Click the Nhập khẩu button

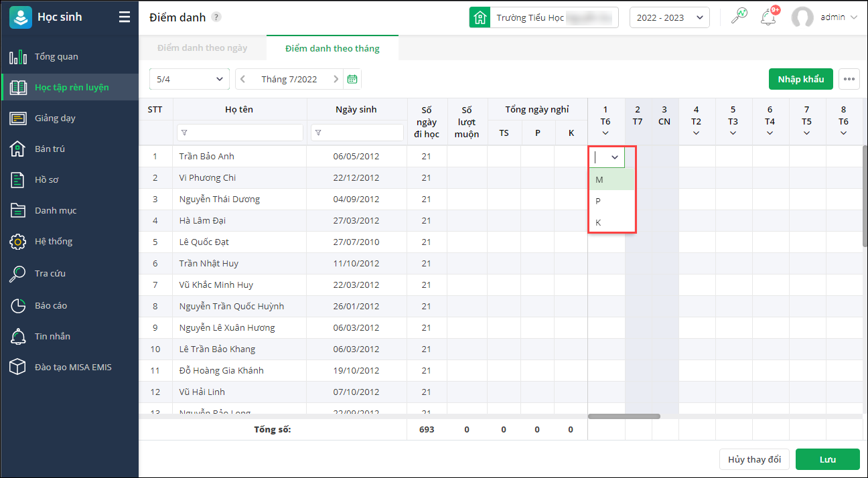pyautogui.click(x=801, y=79)
